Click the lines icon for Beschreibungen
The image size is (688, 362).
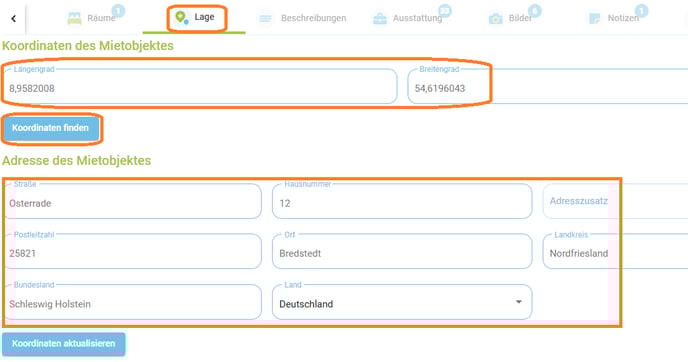265,18
